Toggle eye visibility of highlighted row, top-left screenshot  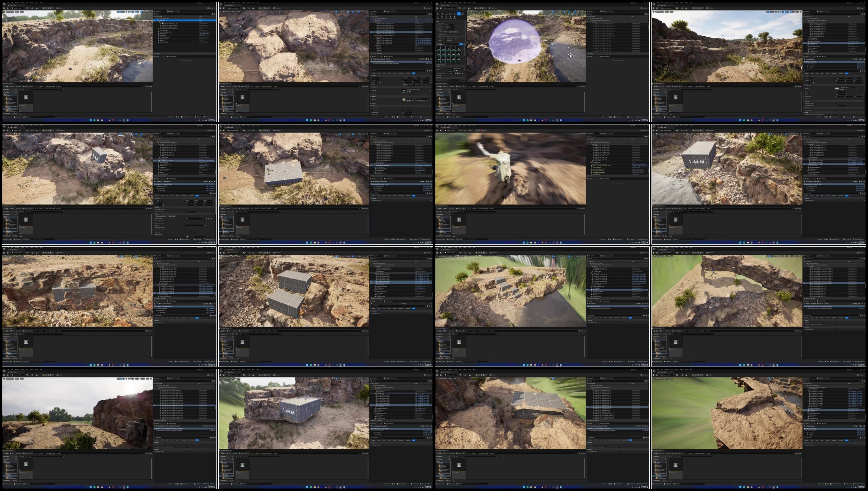click(x=155, y=20)
